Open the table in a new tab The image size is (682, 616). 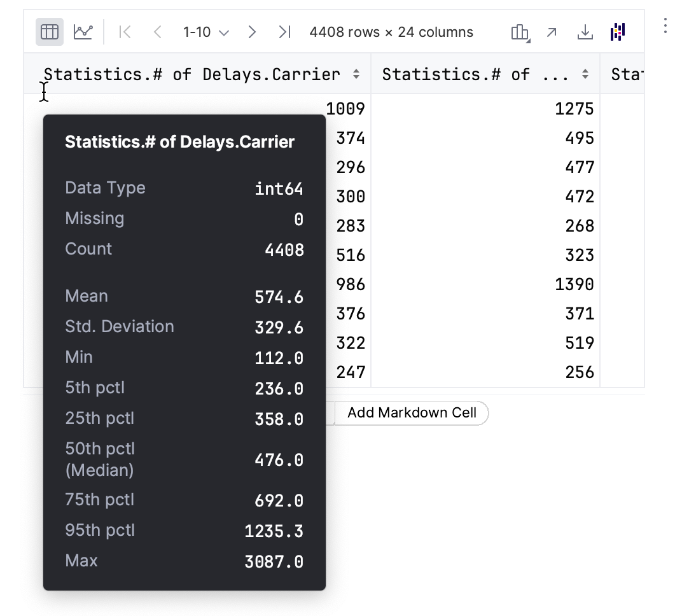[552, 32]
